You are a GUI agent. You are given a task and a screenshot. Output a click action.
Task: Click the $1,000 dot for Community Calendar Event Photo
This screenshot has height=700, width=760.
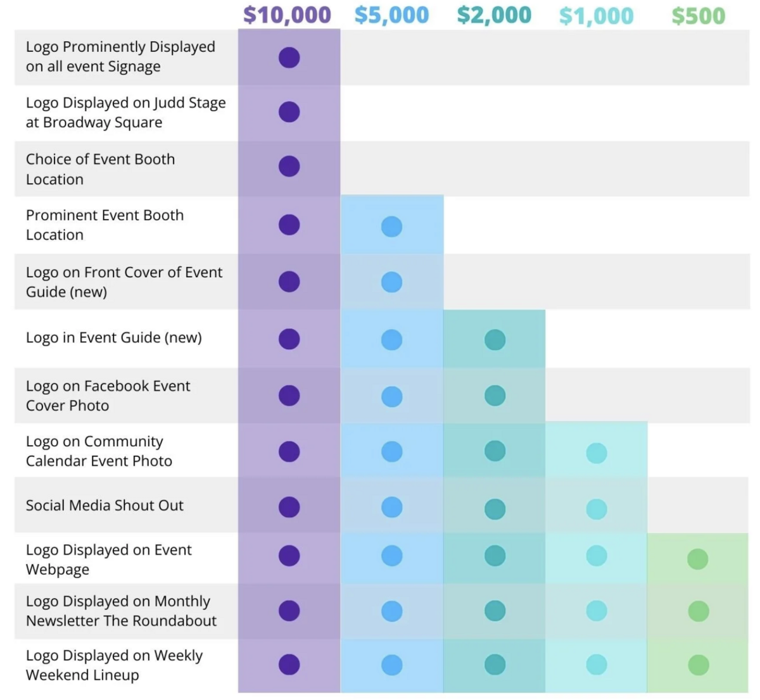(597, 453)
